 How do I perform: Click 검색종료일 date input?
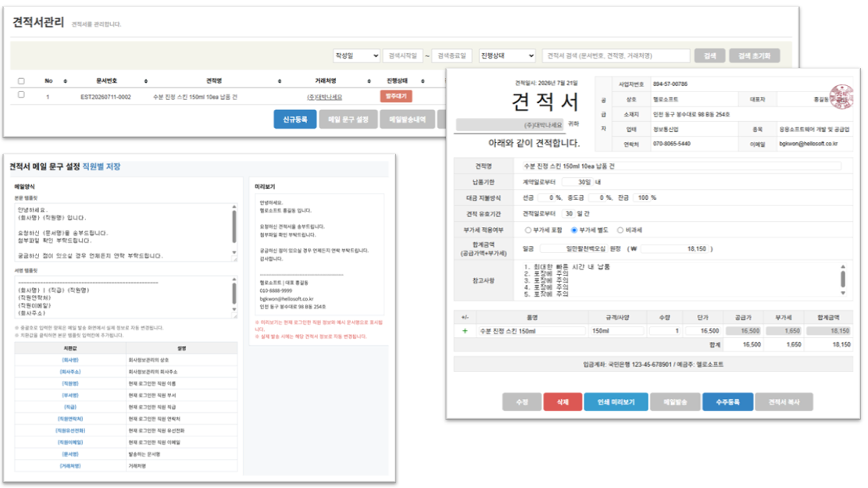(x=452, y=55)
